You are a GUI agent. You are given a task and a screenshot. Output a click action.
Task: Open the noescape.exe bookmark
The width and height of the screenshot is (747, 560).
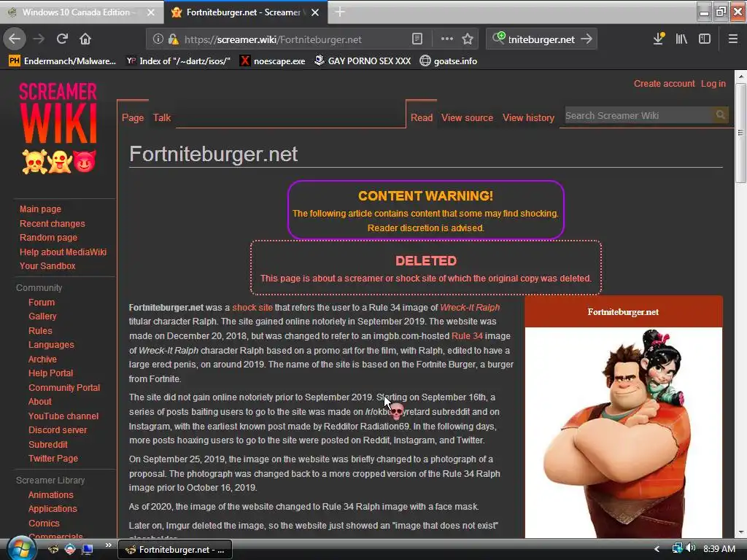(x=273, y=61)
